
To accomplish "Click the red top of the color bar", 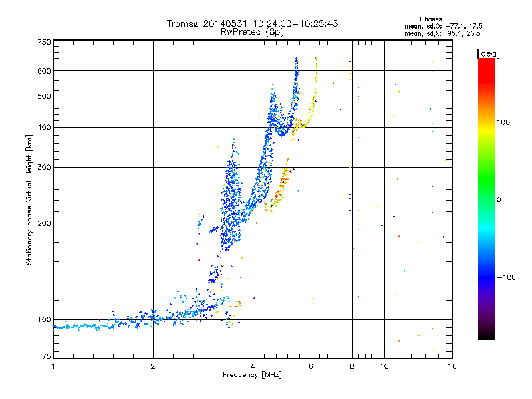I will [487, 68].
